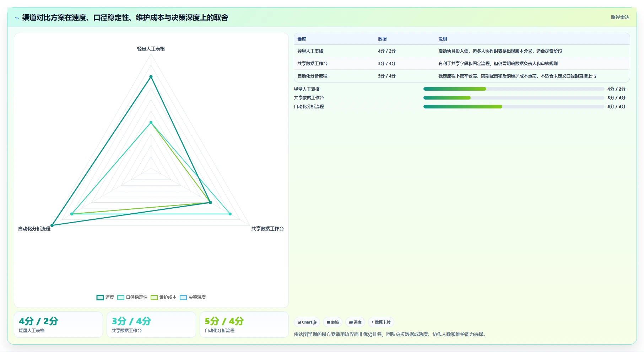
Task: Click the dashboard title starting with 渠道对比方案
Action: click(125, 17)
